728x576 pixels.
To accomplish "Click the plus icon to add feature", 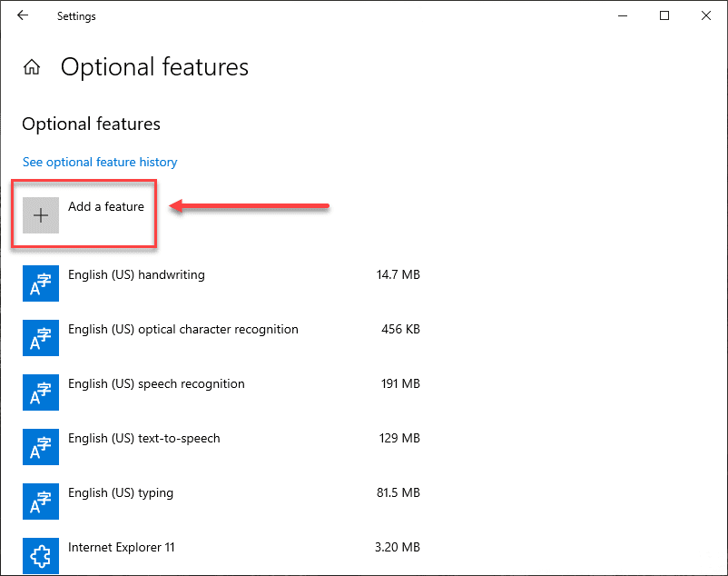I will 41,215.
